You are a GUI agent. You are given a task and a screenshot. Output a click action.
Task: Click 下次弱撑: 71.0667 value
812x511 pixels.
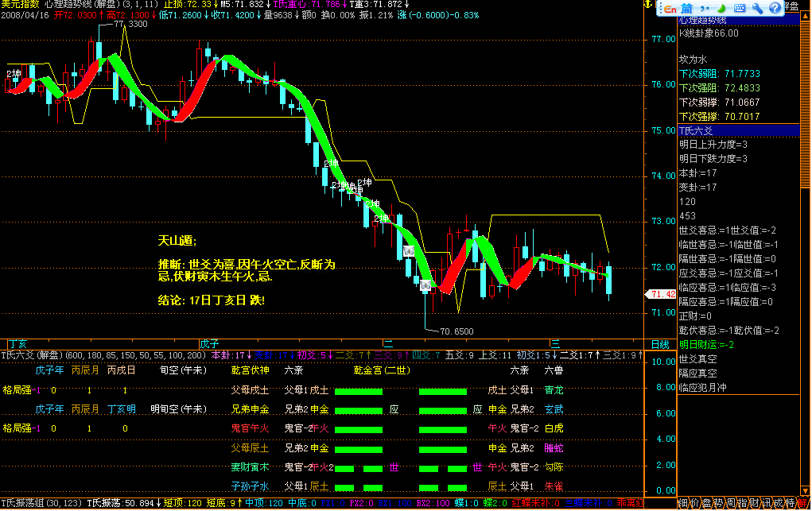tap(719, 102)
